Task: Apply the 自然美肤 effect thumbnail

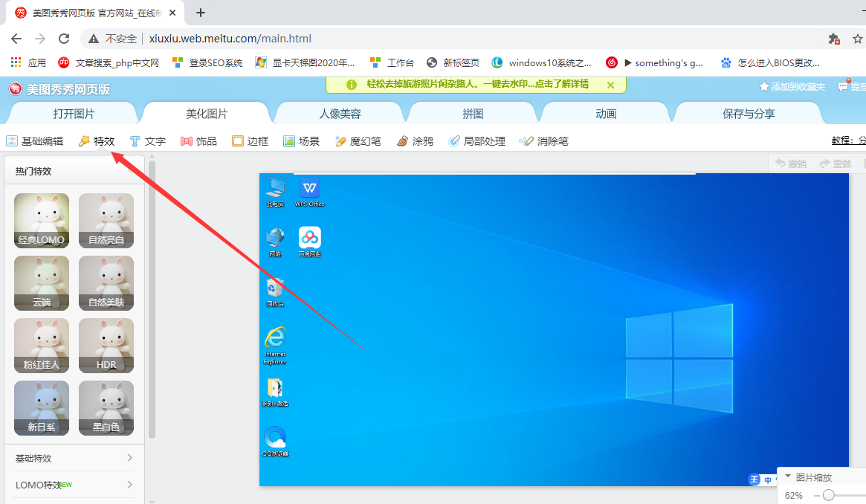Action: (x=106, y=282)
